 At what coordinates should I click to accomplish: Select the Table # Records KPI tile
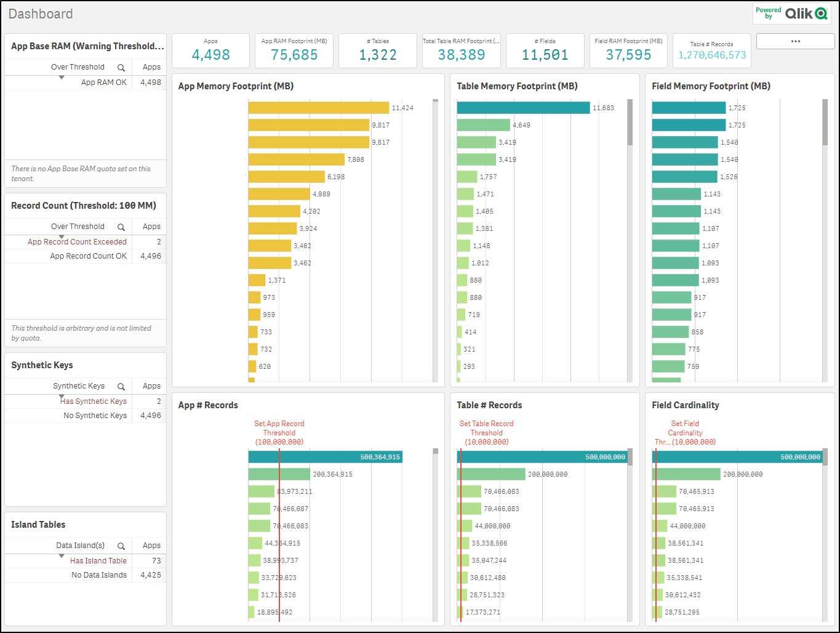pos(712,50)
